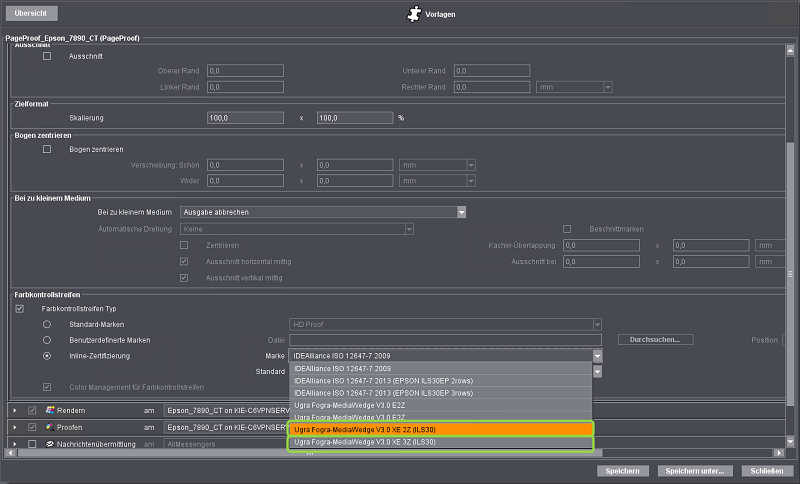800x484 pixels.
Task: Toggle Ausschnitt horizontal mittig checkbox
Action: (184, 261)
